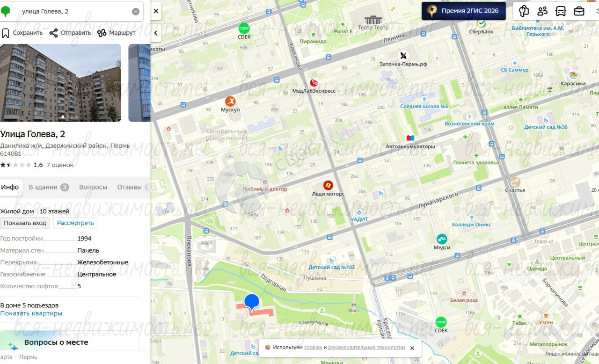Select the CDEK marker near Металлорынок

point(441,322)
